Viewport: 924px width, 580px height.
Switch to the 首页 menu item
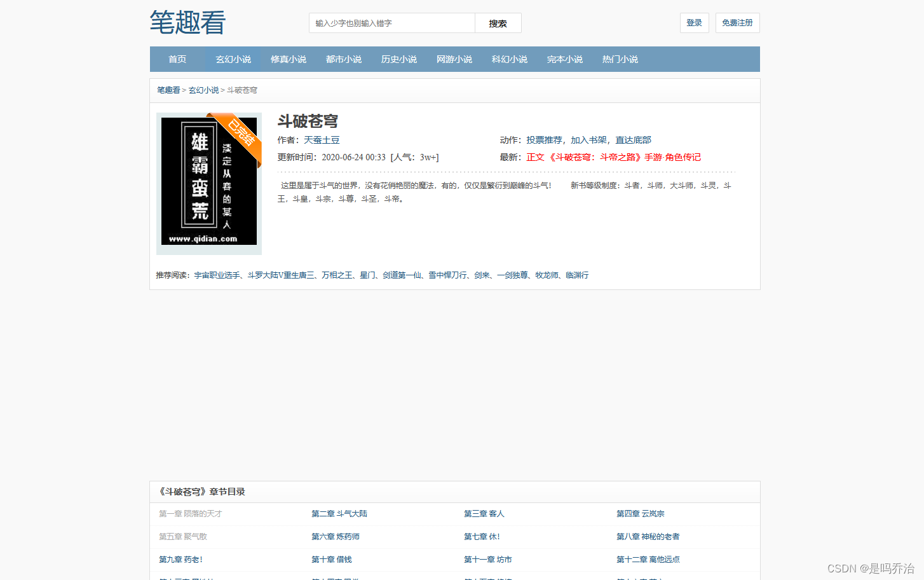click(177, 59)
